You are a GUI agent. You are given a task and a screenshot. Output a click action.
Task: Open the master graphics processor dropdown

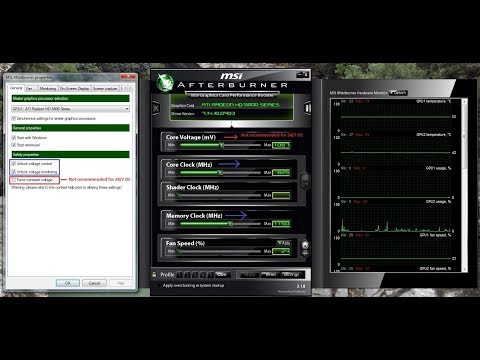[x=70, y=109]
